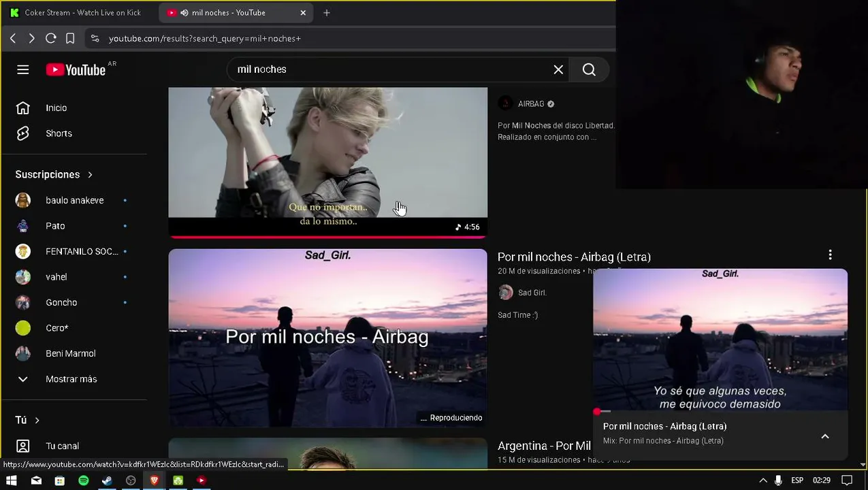868x490 pixels.
Task: Click Cero* green channel avatar
Action: (x=23, y=328)
